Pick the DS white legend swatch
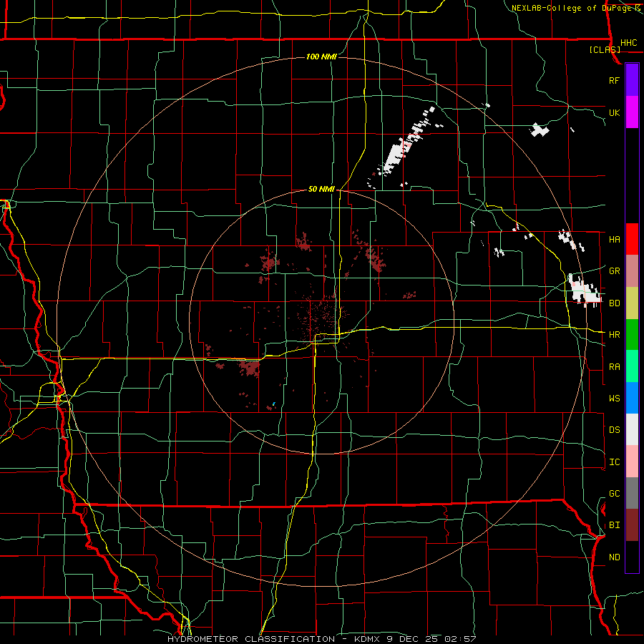The image size is (644, 644). 632,429
